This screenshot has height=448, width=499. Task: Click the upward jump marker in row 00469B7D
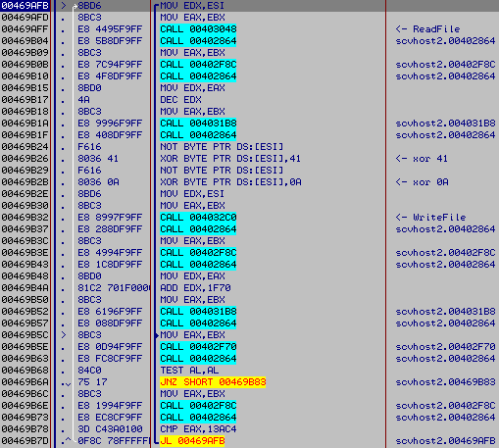coord(68,440)
